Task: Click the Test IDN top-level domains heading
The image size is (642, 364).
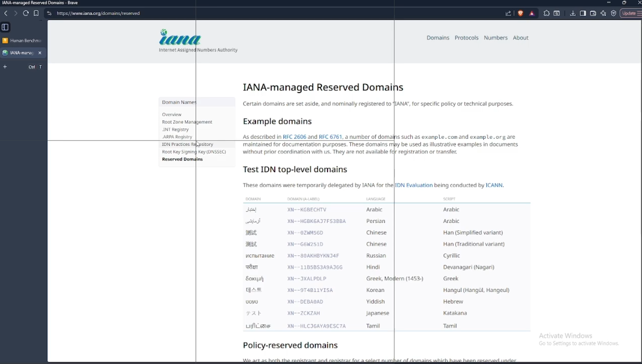Action: click(295, 170)
